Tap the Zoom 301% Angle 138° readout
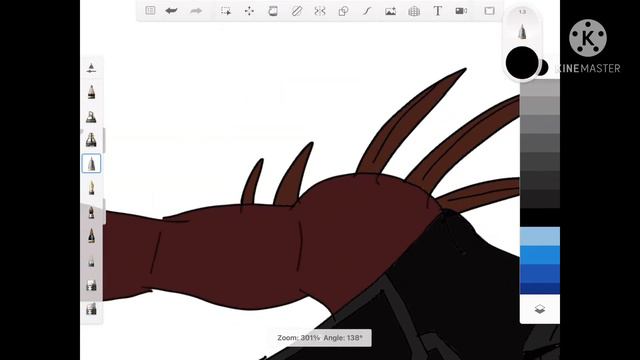This screenshot has height=360, width=640. (x=320, y=338)
